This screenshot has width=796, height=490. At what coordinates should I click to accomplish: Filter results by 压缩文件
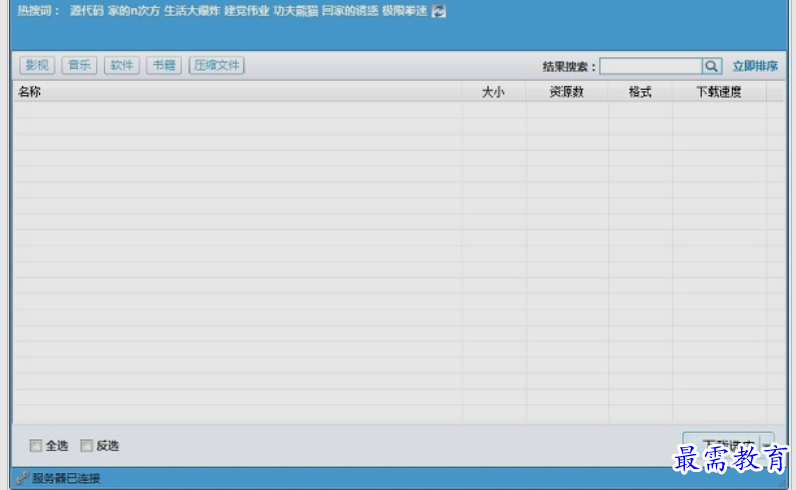coord(217,65)
